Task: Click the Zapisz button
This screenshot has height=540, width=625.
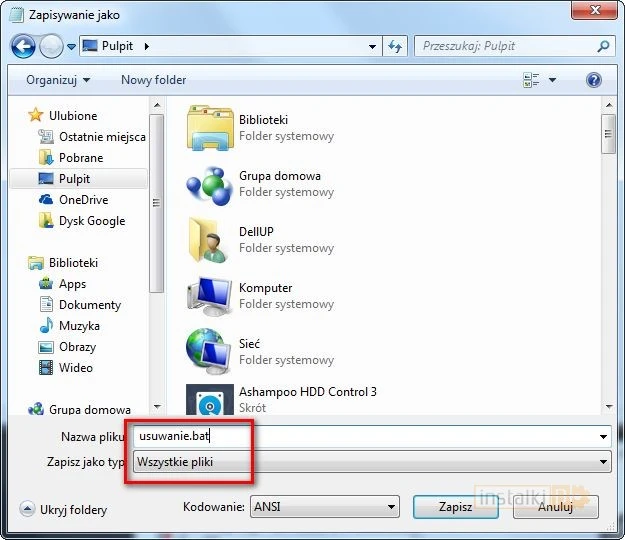Action: 455,507
